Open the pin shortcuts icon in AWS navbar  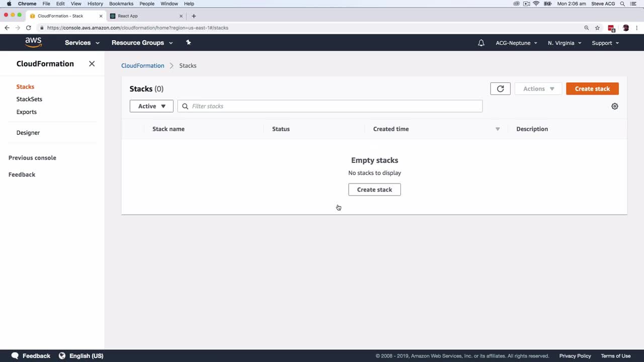coord(189,43)
